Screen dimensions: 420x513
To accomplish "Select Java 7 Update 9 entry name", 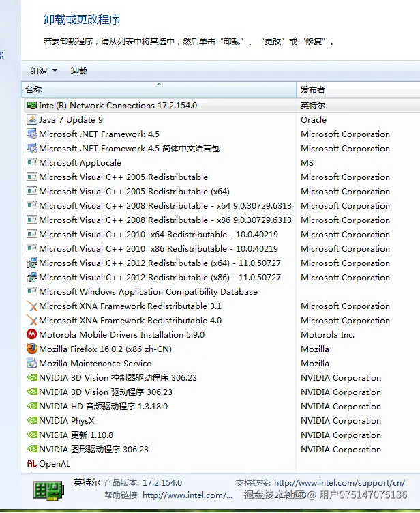I will coord(71,120).
